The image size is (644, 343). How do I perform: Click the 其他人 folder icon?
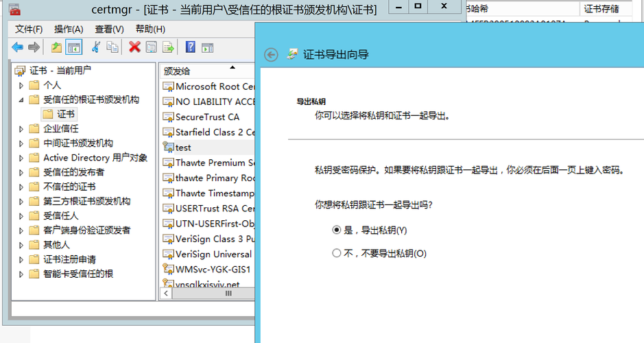(x=34, y=245)
